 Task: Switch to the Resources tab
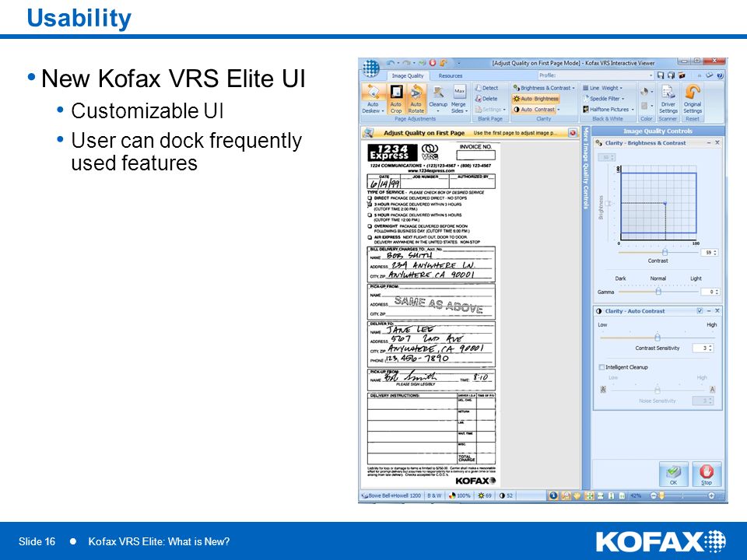[451, 75]
